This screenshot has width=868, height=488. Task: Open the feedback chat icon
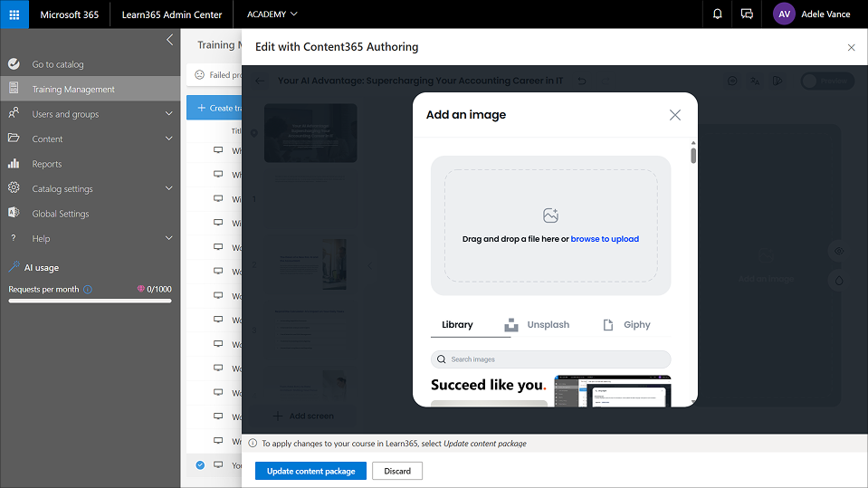coord(747,14)
